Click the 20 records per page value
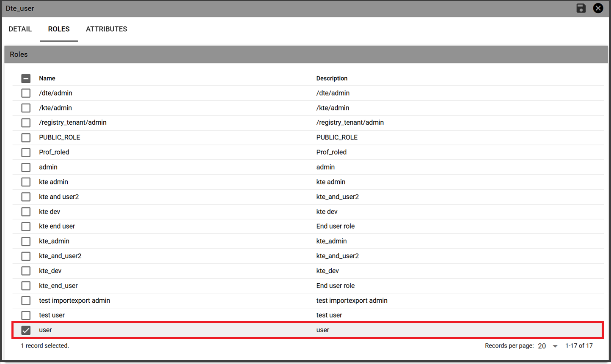This screenshot has width=611, height=364. tap(542, 346)
